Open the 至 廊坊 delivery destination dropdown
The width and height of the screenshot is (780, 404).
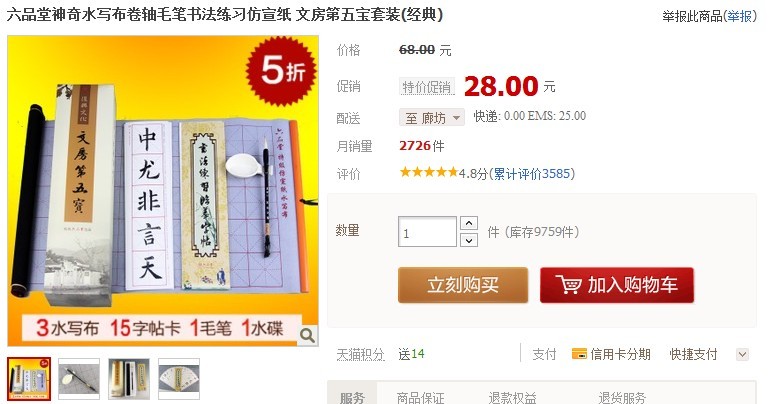pyautogui.click(x=431, y=117)
